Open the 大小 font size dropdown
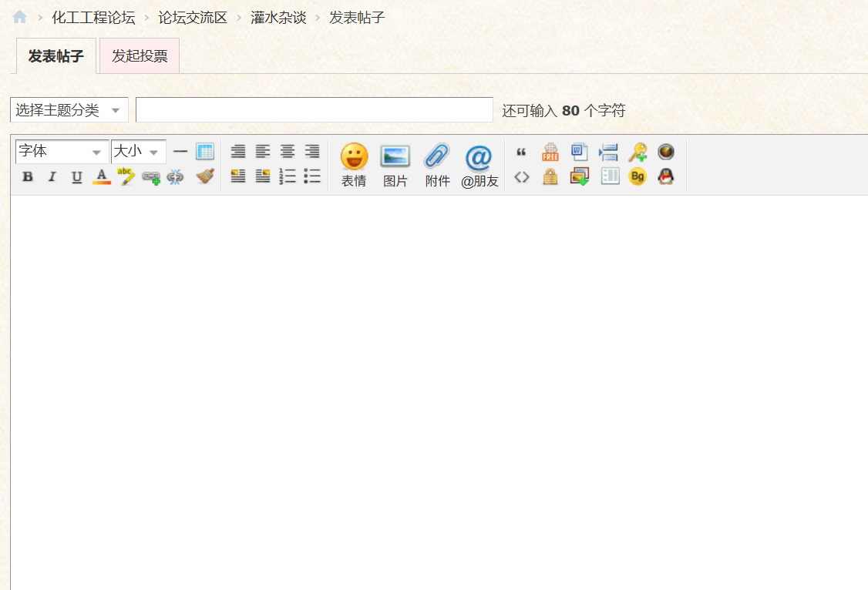The width and height of the screenshot is (868, 590). tap(139, 152)
